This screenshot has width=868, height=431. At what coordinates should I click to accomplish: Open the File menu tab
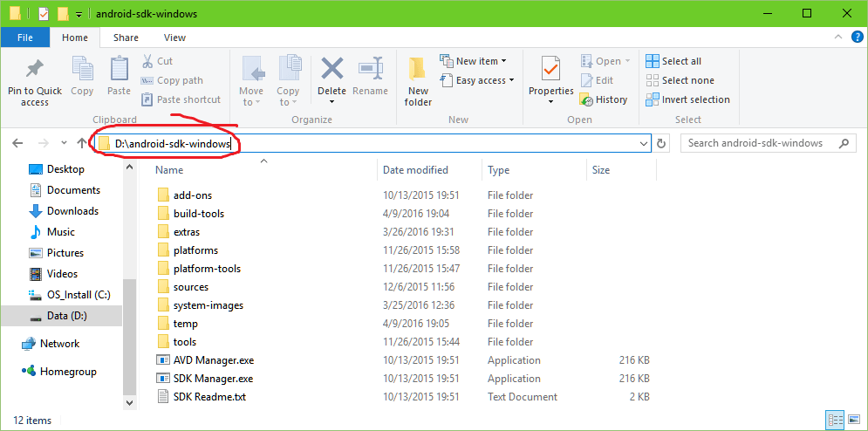pos(25,38)
